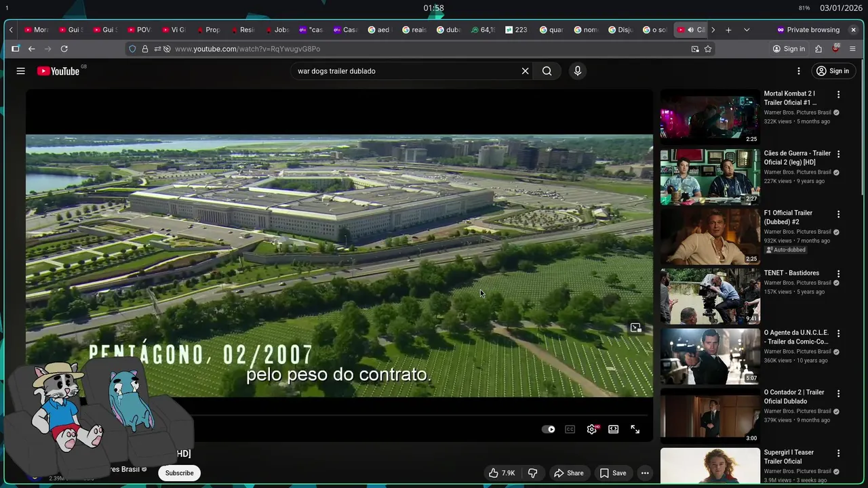Bookmark this page with star
Image resolution: width=868 pixels, height=488 pixels.
pyautogui.click(x=708, y=49)
